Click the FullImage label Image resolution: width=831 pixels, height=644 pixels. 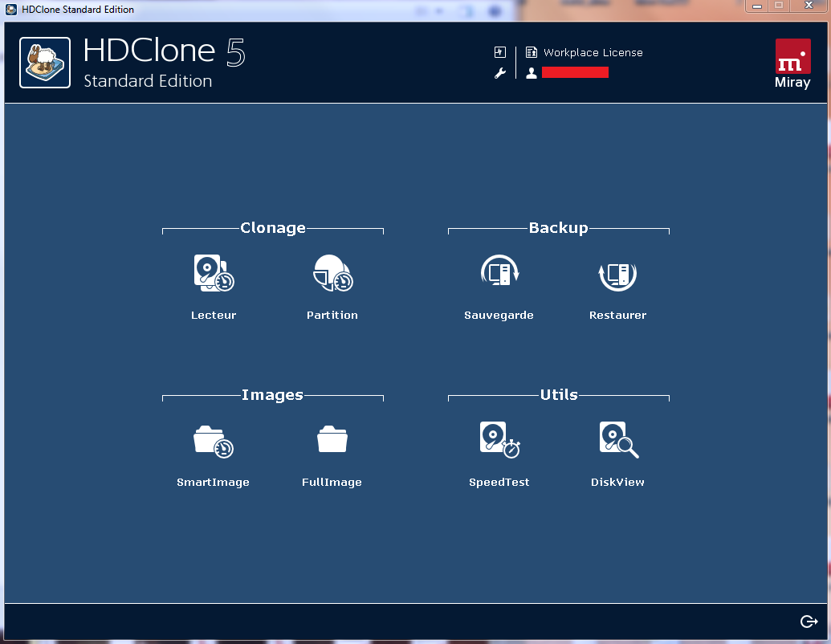[x=332, y=482]
